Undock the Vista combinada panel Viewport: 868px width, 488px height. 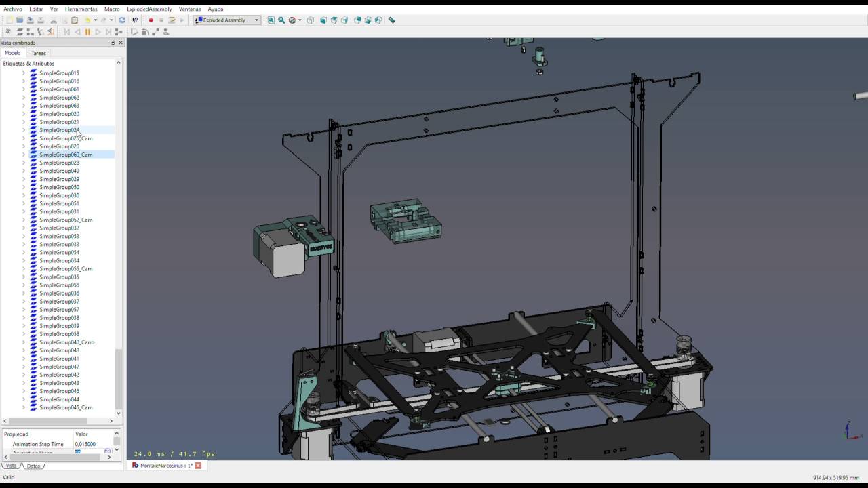[113, 43]
